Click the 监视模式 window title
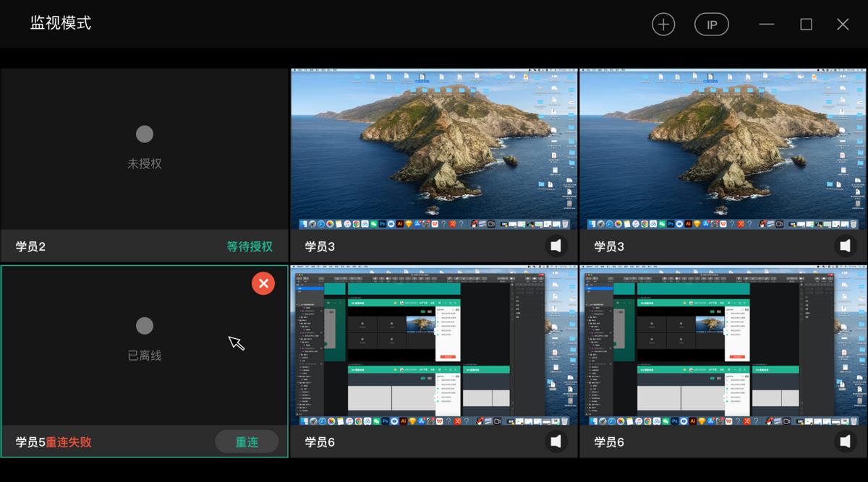The width and height of the screenshot is (868, 482). coord(61,23)
